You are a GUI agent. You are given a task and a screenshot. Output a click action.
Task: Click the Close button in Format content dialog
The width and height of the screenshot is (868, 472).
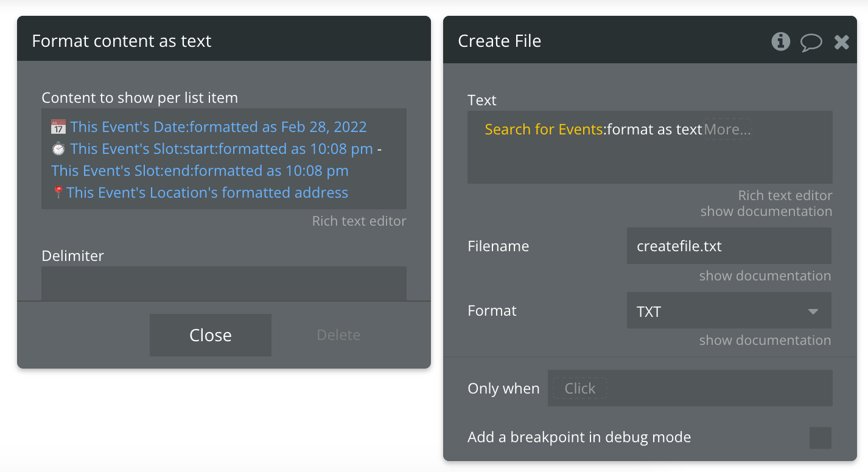point(211,335)
